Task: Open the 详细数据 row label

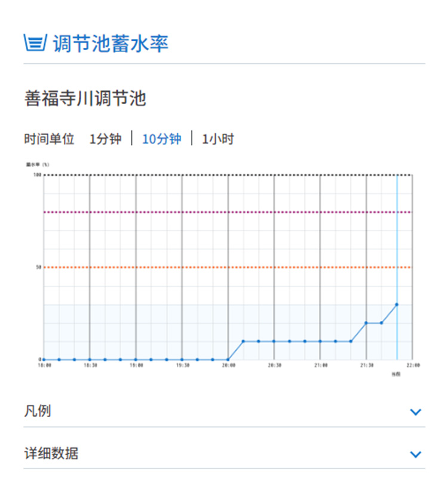Action: pyautogui.click(x=51, y=454)
